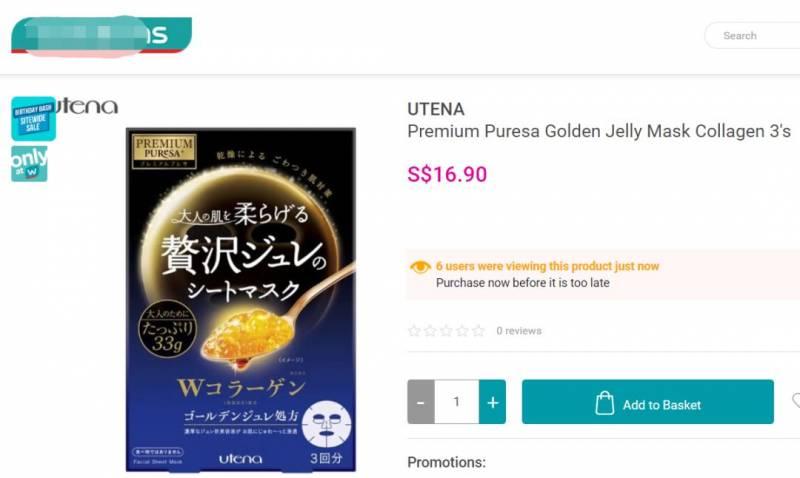Click the Premium Puresa Golden Jelly Mask title
Image resolution: width=800 pixels, height=478 pixels.
coord(599,132)
